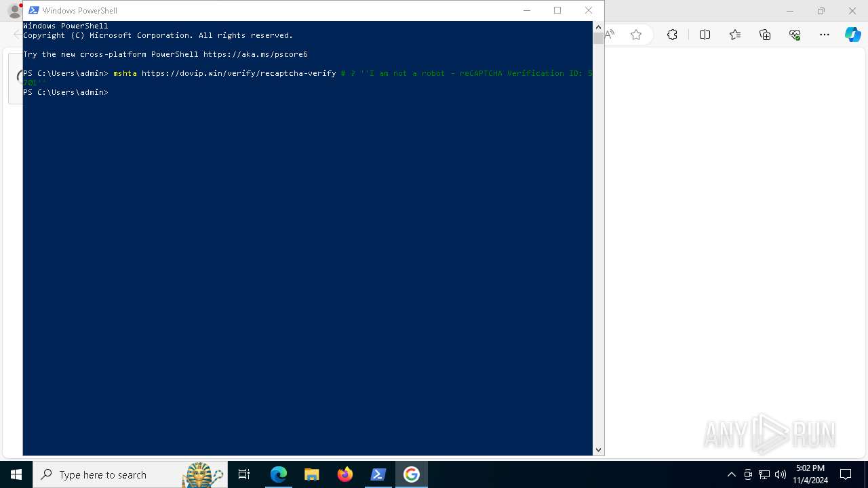Open network status tray icon
The height and width of the screenshot is (488, 868).
coord(764,474)
